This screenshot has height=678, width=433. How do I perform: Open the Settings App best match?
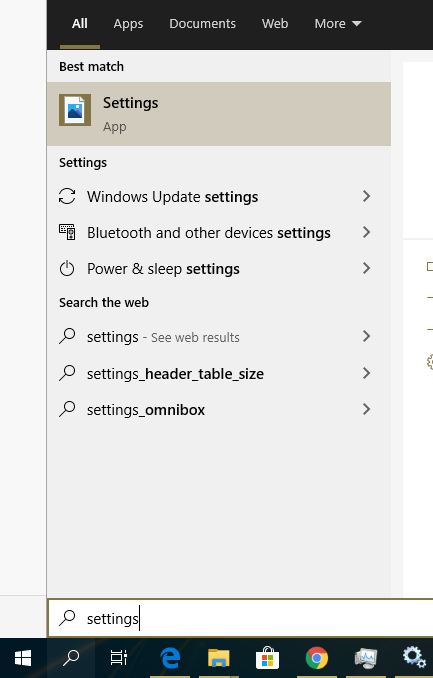coord(219,114)
